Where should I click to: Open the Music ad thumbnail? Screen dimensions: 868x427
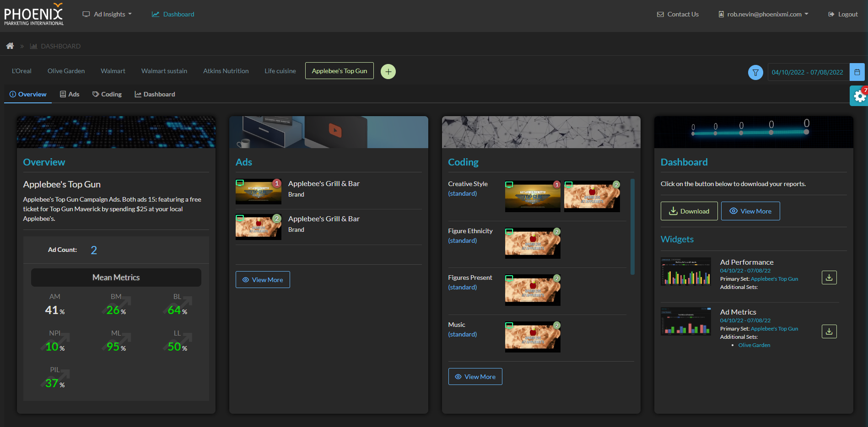(533, 337)
